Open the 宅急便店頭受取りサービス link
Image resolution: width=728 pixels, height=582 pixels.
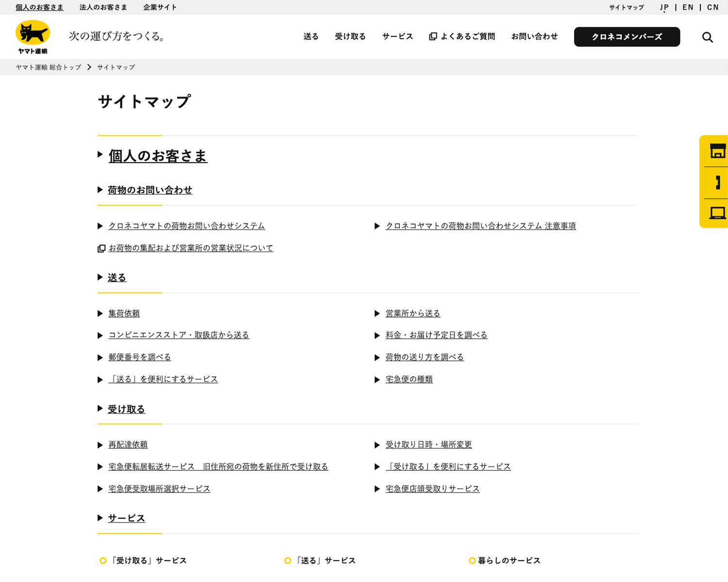432,489
